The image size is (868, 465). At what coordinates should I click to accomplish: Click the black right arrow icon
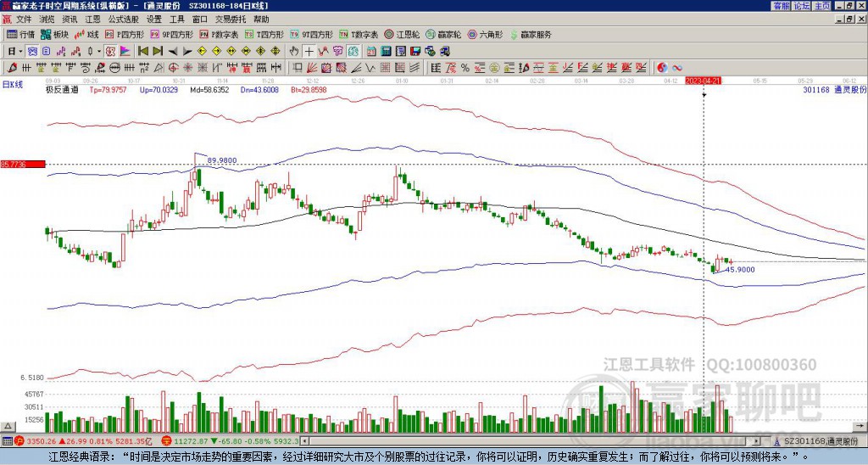187,52
